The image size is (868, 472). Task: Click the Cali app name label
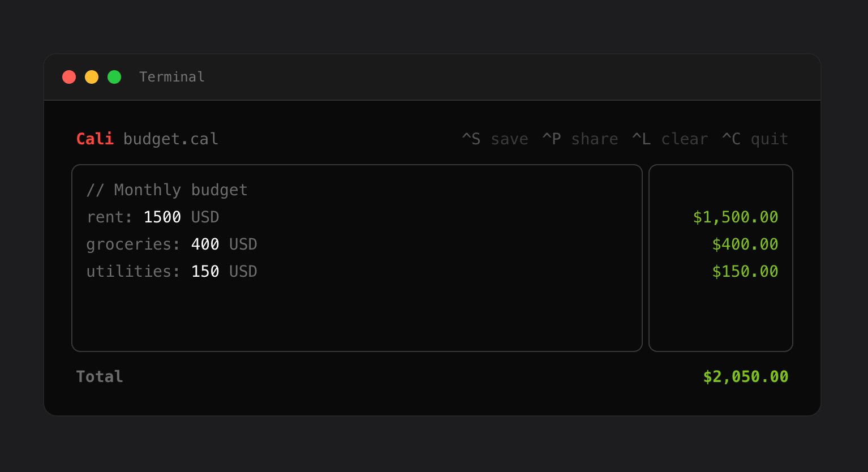tap(94, 139)
